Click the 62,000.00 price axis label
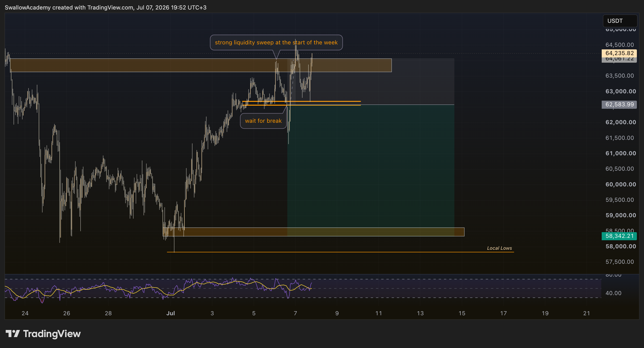Image resolution: width=644 pixels, height=348 pixels. (x=620, y=122)
